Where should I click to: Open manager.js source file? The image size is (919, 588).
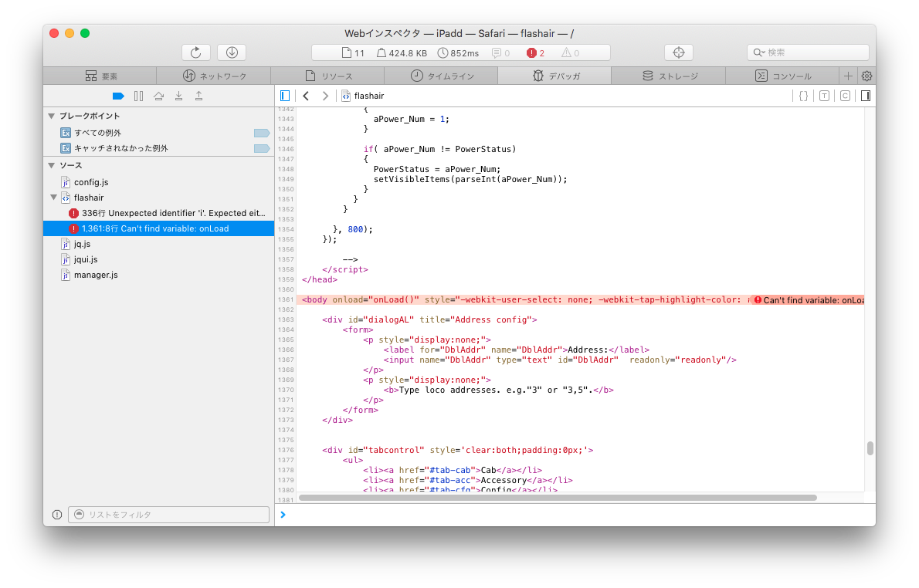pos(159,275)
